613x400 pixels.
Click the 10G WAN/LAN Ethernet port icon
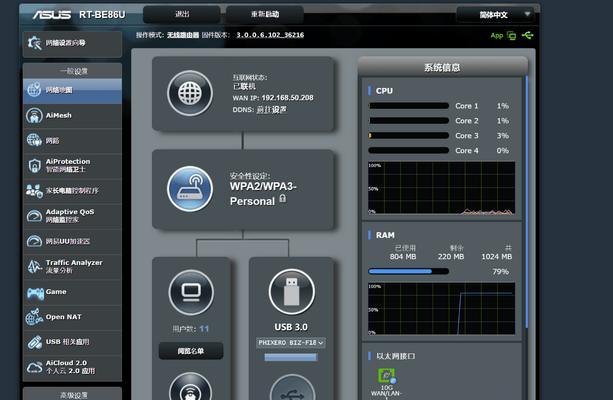click(387, 376)
